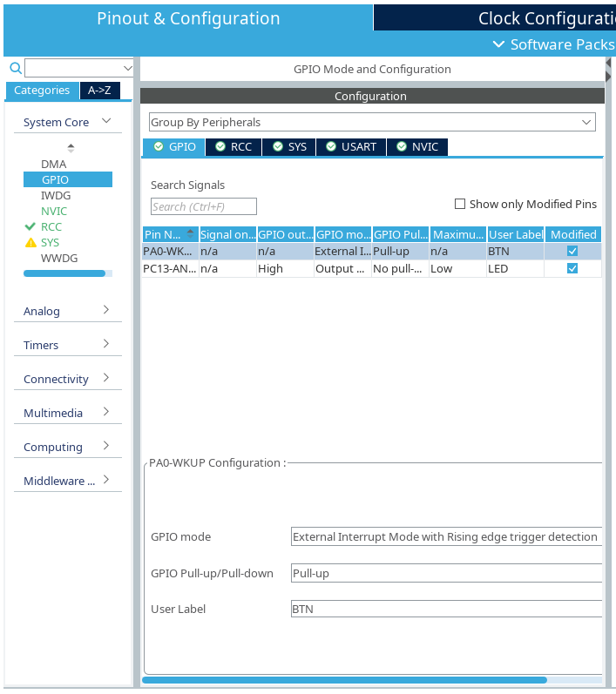Click the 'Low' maximum speed cell

click(x=458, y=269)
